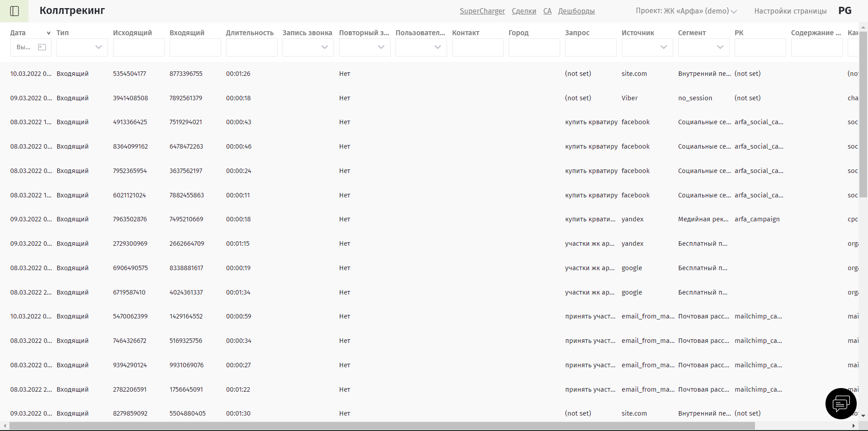Viewport: 868px width, 431px height.
Task: Click the vertical scrollbar thumb
Action: point(863,114)
